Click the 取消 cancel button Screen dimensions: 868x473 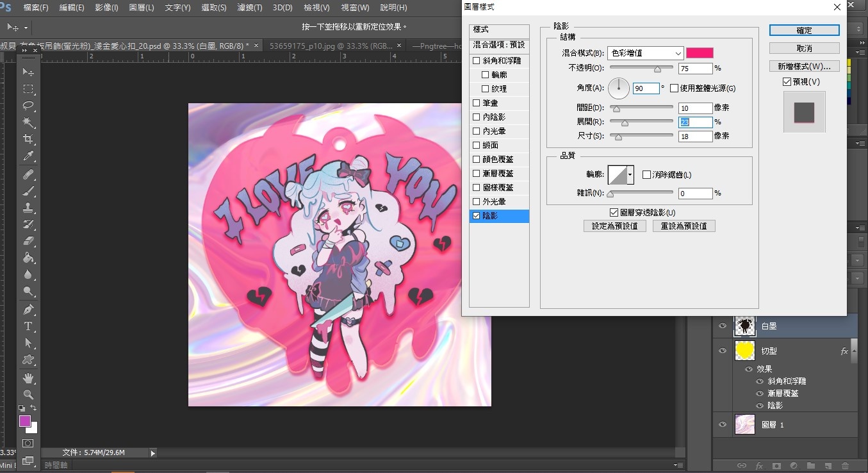(x=804, y=48)
